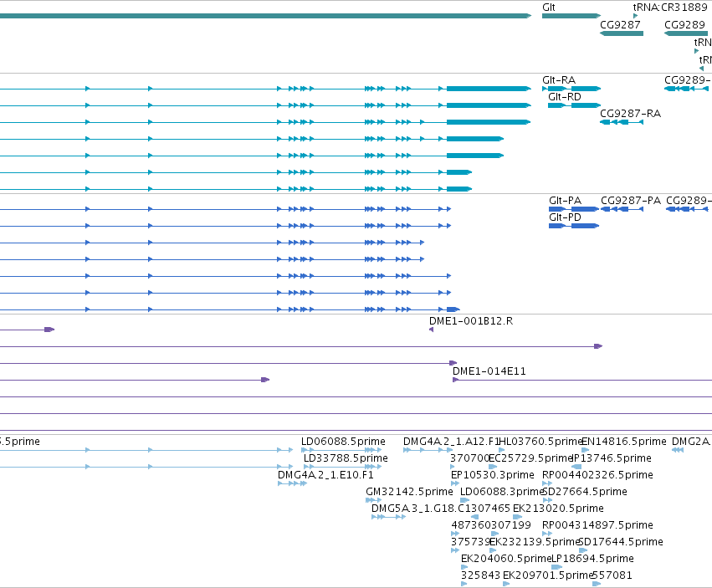The height and width of the screenshot is (588, 712).
Task: Open the SD27664.5prime EST label
Action: tap(585, 492)
